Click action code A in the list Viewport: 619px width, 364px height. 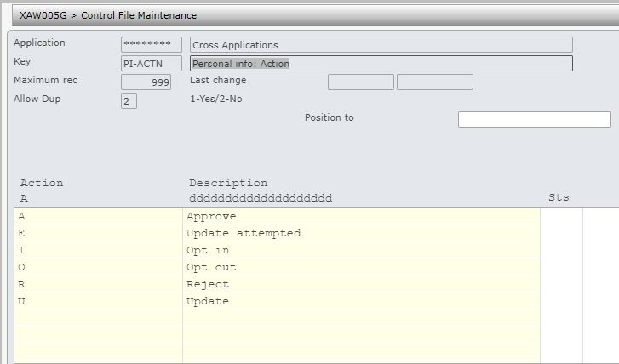coord(21,216)
